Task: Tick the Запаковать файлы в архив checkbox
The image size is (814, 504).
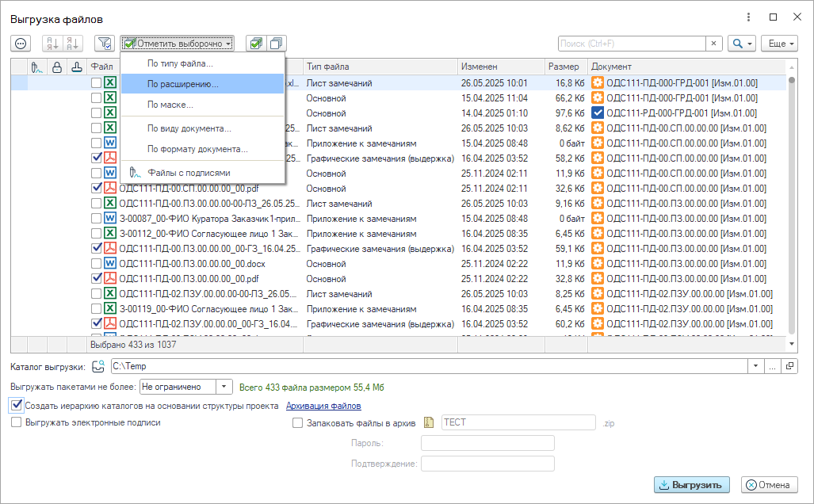Action: tap(298, 423)
